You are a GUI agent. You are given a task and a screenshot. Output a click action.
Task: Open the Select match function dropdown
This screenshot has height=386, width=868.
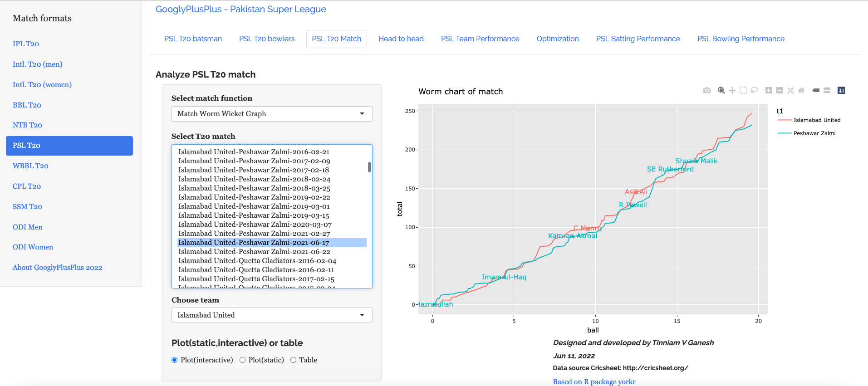271,114
